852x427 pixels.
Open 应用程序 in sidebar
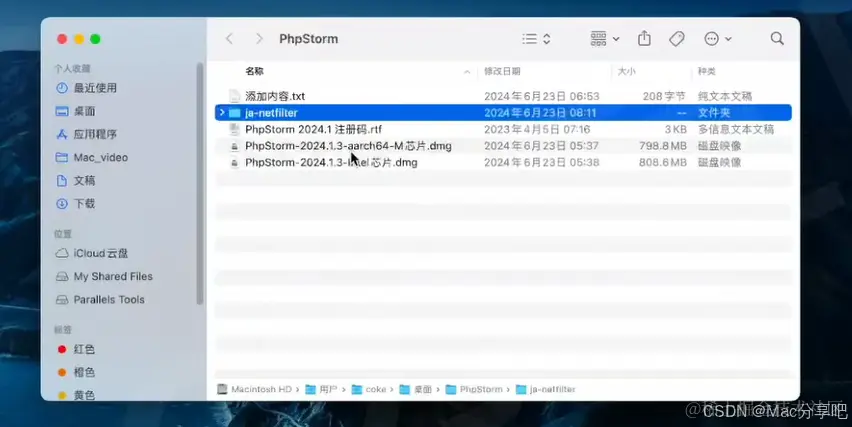86,134
